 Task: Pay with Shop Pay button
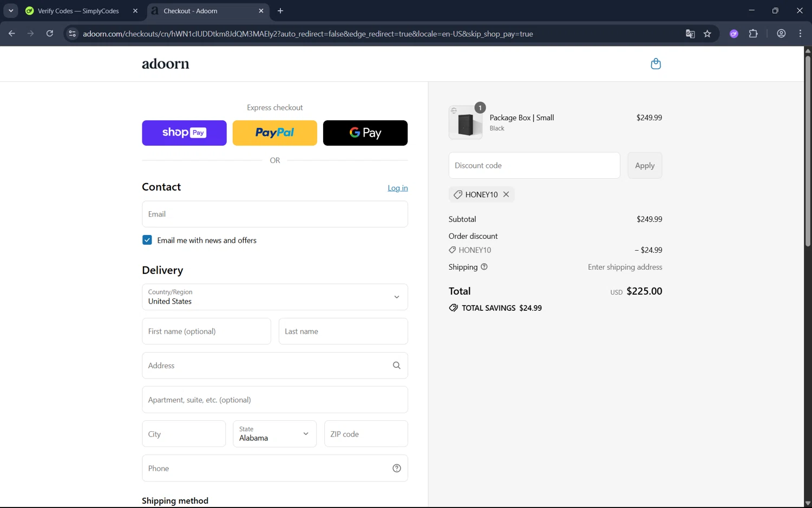pos(184,133)
